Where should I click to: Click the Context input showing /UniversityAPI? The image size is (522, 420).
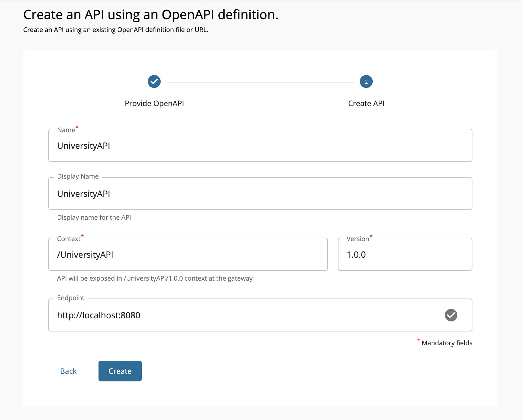pos(188,254)
